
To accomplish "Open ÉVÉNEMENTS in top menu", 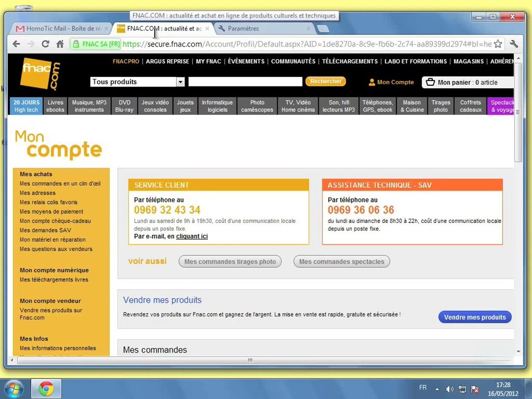I will [x=246, y=62].
